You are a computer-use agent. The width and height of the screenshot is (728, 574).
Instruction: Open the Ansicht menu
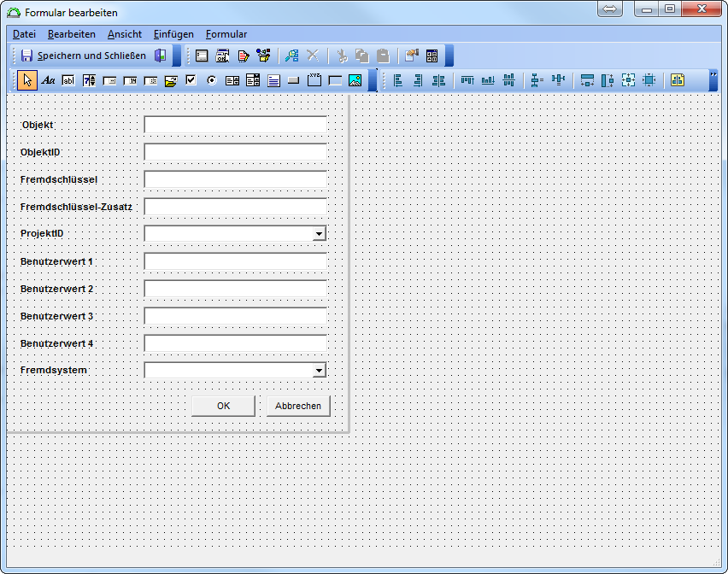(125, 34)
